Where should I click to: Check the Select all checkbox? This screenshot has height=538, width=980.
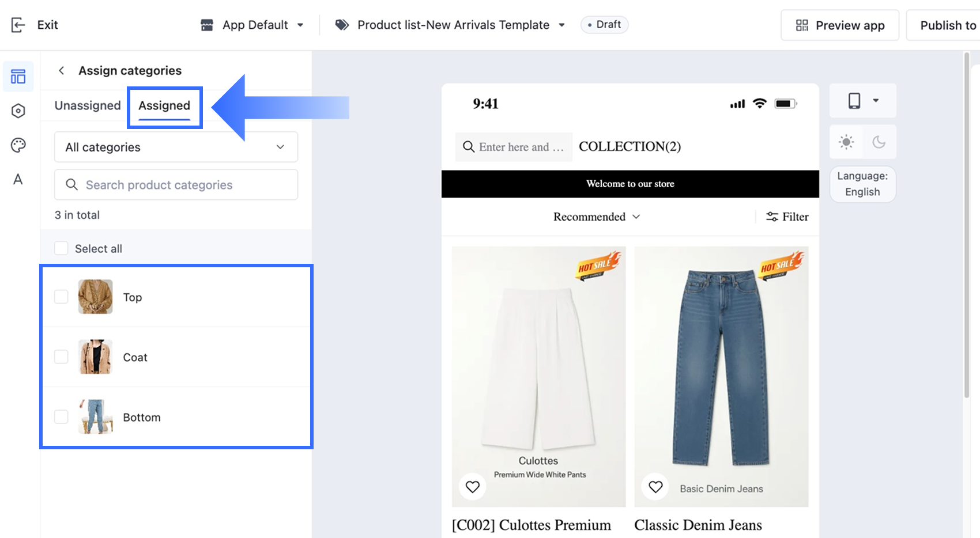point(61,248)
